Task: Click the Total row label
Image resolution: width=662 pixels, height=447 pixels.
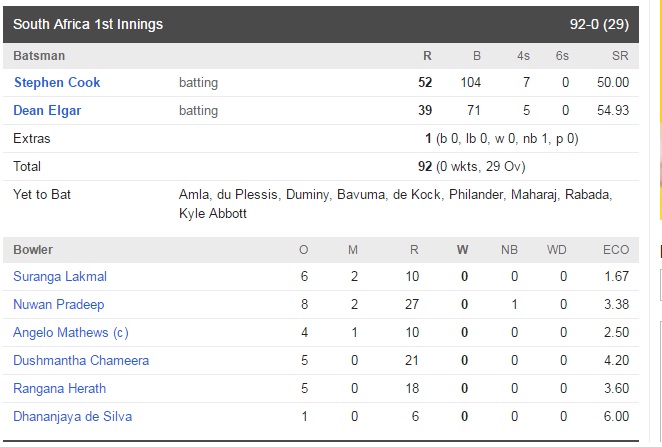Action: (x=27, y=166)
